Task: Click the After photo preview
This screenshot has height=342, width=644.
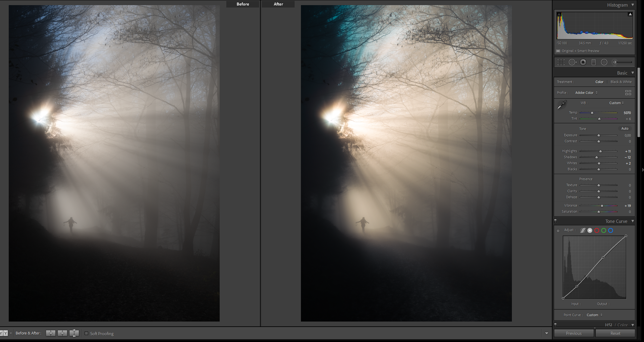Action: [x=406, y=163]
